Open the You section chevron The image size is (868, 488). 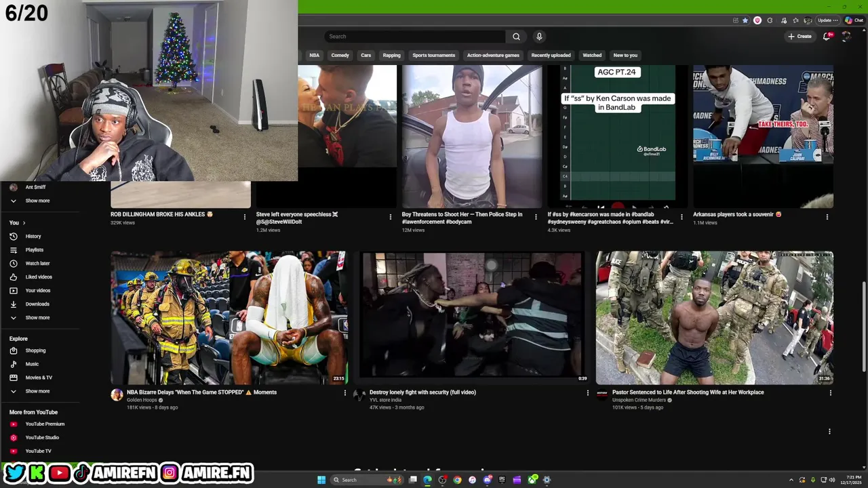24,223
